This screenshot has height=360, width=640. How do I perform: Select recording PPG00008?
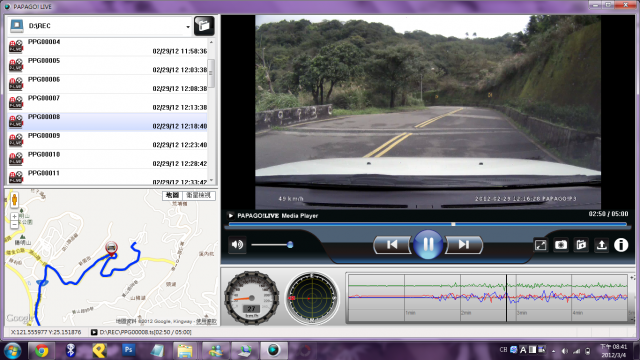click(x=107, y=122)
